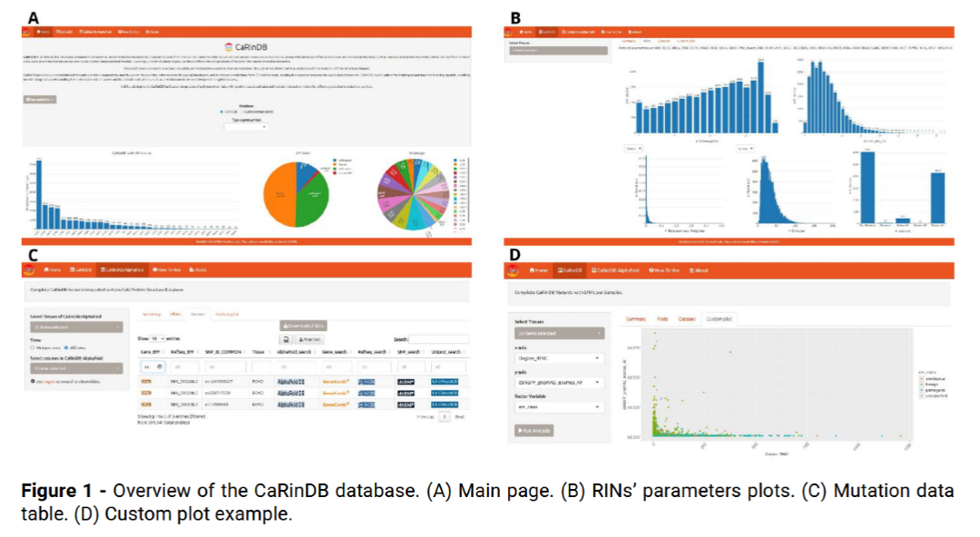Click the print icon button above the table

coord(285,338)
